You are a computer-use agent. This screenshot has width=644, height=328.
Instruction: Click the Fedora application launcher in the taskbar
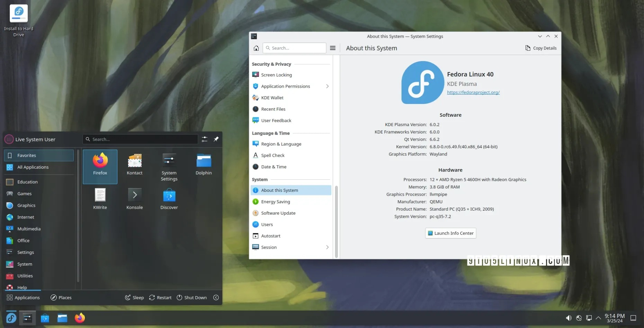[x=11, y=318]
